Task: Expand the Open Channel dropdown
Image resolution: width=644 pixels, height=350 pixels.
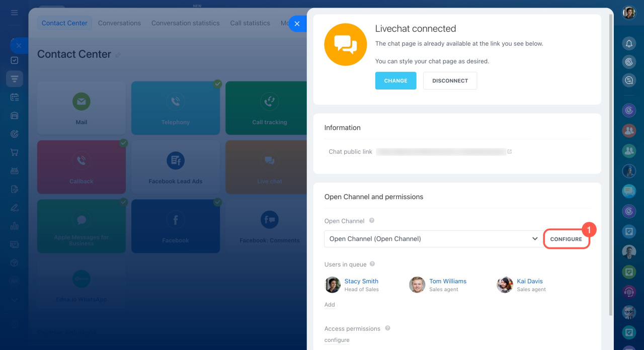Action: [534, 239]
